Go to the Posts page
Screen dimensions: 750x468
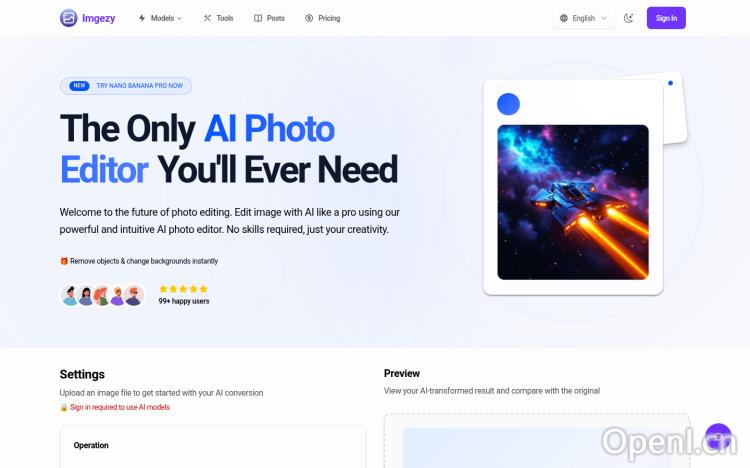click(x=269, y=18)
